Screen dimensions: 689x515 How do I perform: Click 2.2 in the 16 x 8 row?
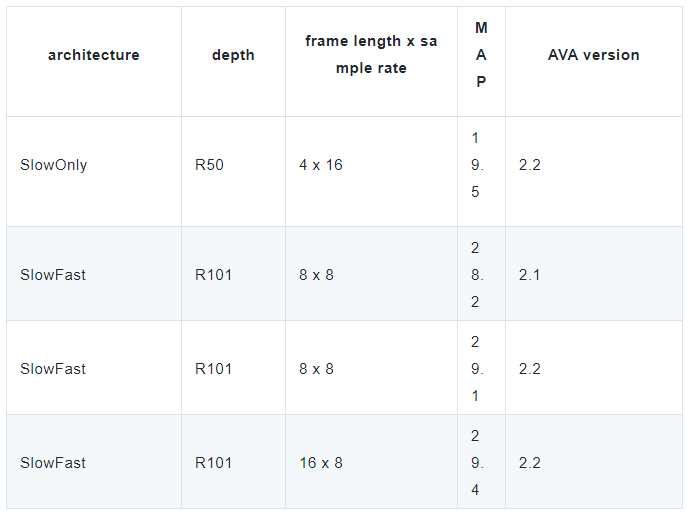click(529, 463)
